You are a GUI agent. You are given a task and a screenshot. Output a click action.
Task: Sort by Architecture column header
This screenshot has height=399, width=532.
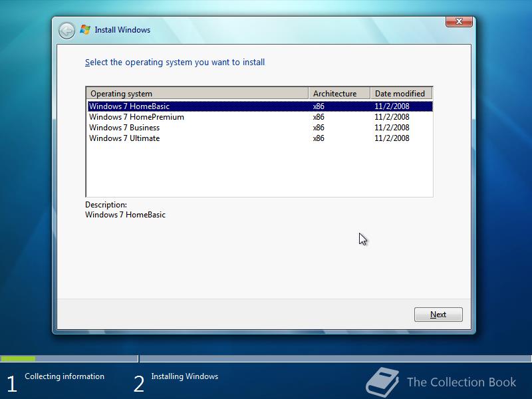(339, 93)
